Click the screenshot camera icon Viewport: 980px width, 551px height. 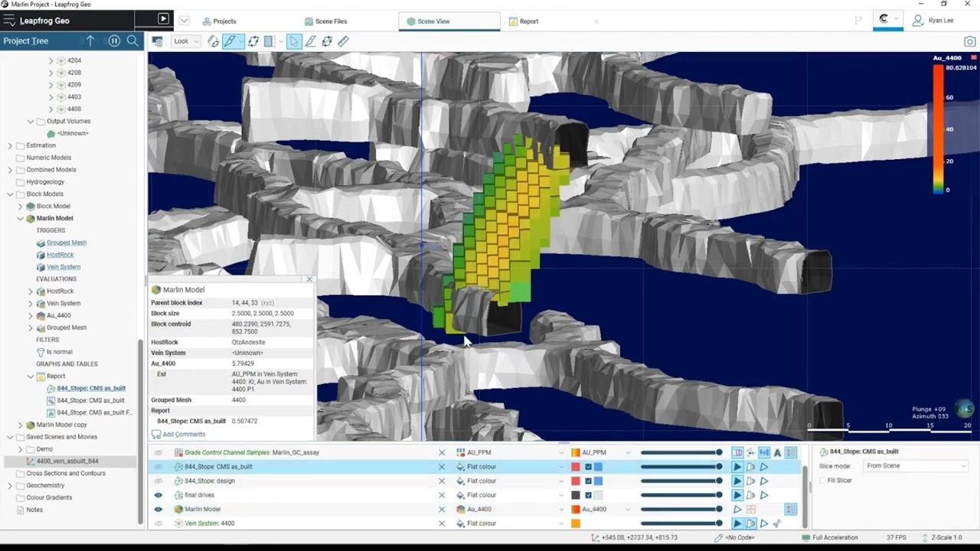click(x=970, y=41)
